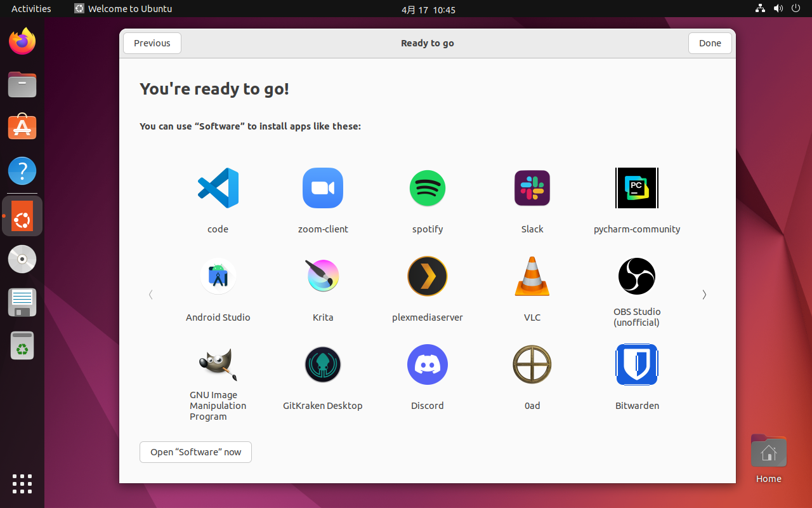Click the GNU Image Manipulation Program icon
This screenshot has height=508, width=812.
click(x=218, y=364)
